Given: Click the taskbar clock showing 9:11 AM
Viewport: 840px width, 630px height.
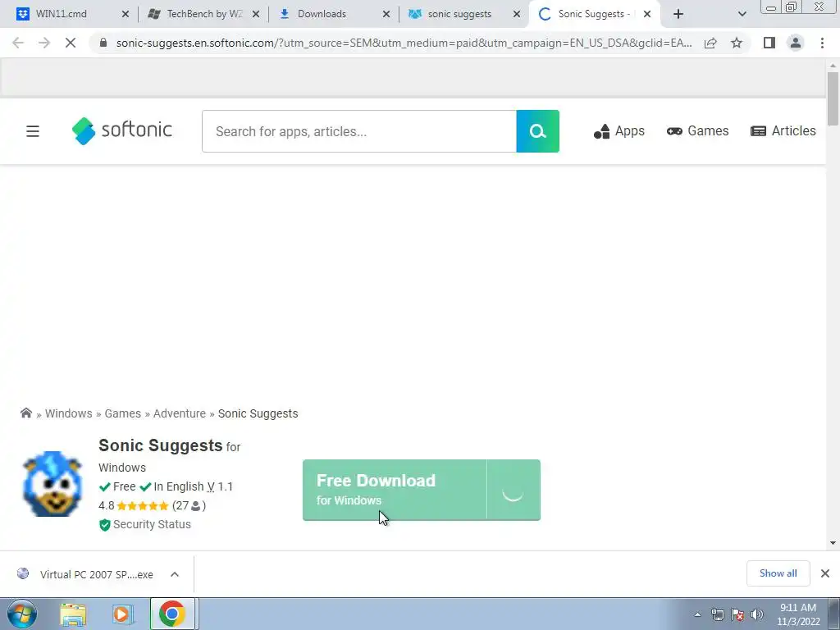Looking at the screenshot, I should point(798,614).
